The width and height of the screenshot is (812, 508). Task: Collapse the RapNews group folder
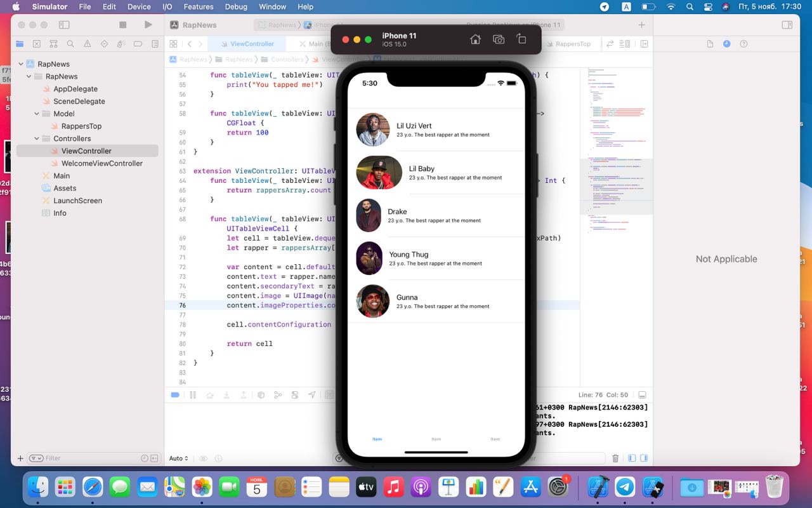pos(29,76)
